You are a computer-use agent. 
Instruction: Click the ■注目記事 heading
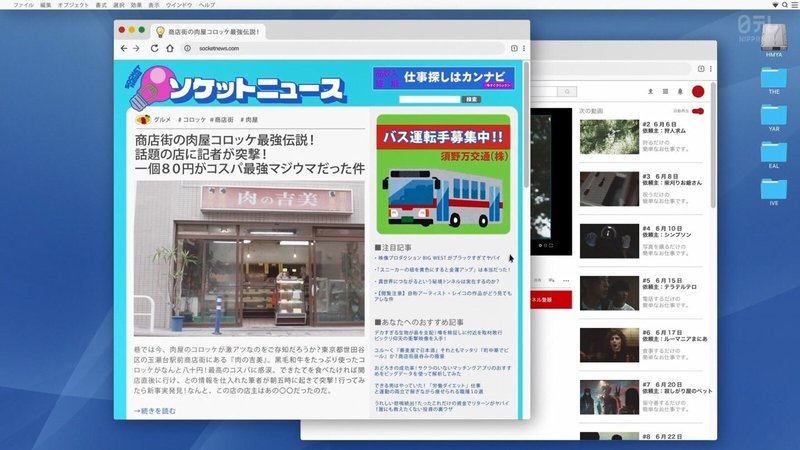click(393, 247)
